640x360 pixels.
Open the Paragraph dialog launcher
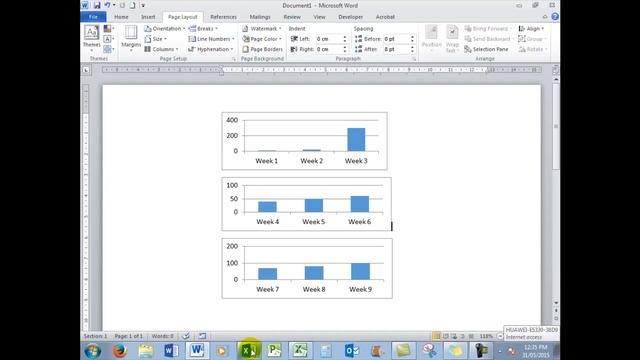coord(414,59)
